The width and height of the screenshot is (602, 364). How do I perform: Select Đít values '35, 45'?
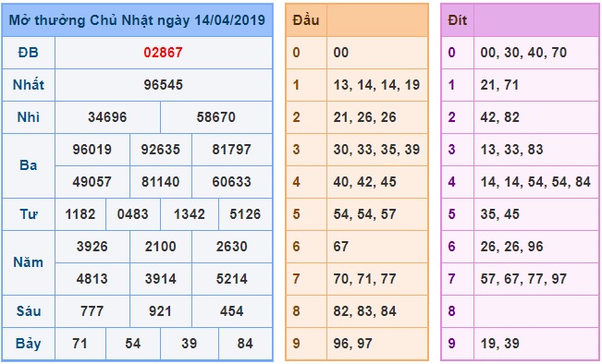point(499,214)
